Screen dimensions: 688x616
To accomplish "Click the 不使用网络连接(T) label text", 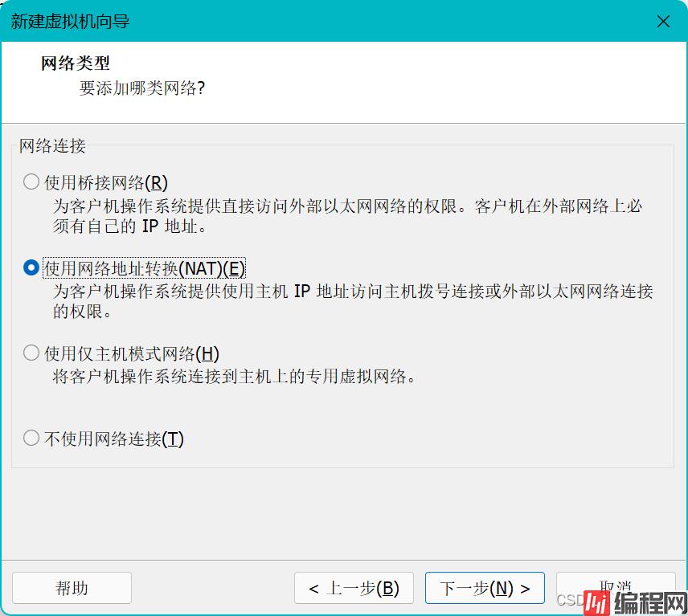I will coord(114,439).
